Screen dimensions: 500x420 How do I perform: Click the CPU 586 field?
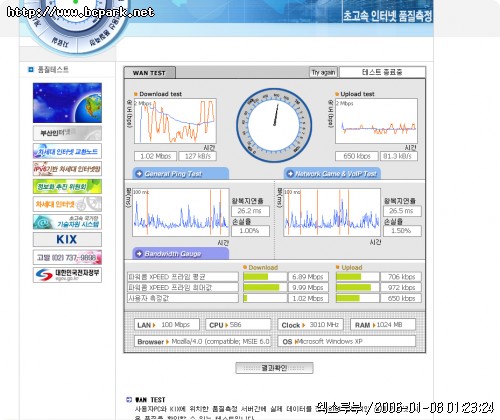[238, 325]
